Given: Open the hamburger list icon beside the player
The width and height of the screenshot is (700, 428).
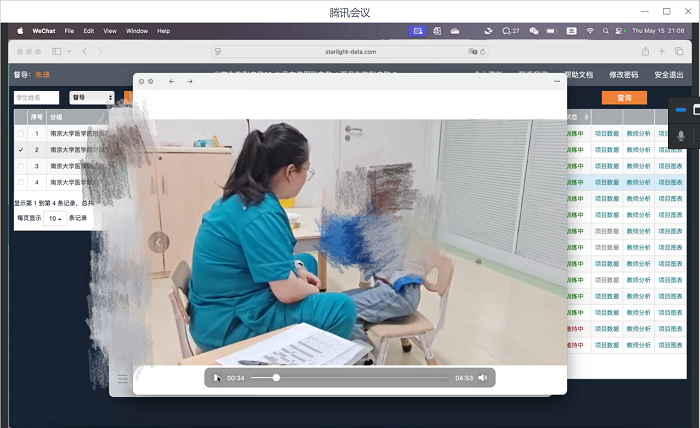Looking at the screenshot, I should [x=122, y=379].
